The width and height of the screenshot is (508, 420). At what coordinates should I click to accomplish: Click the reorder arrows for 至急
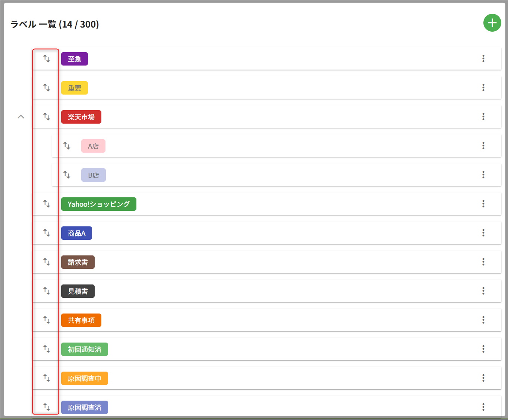coord(47,58)
